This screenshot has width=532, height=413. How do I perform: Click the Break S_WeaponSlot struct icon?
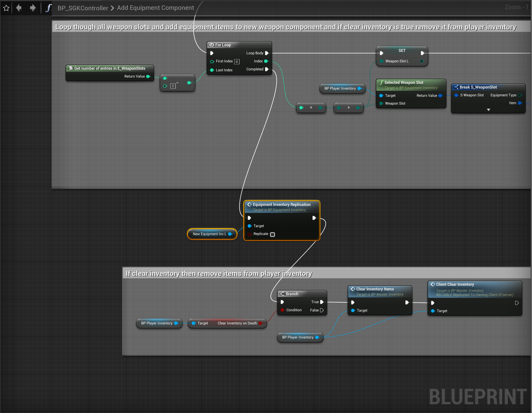coord(456,87)
